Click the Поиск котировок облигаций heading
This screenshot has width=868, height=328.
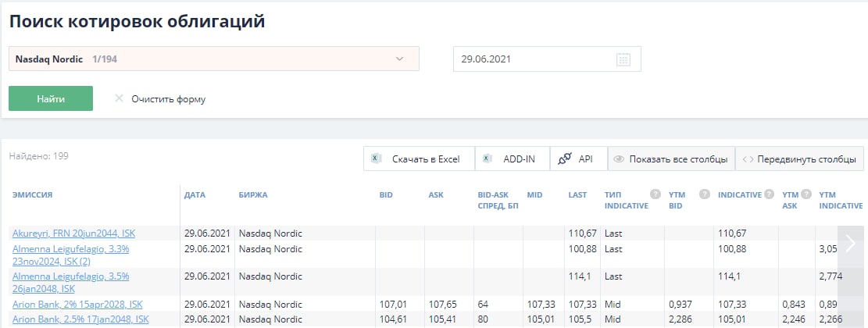coord(138,21)
